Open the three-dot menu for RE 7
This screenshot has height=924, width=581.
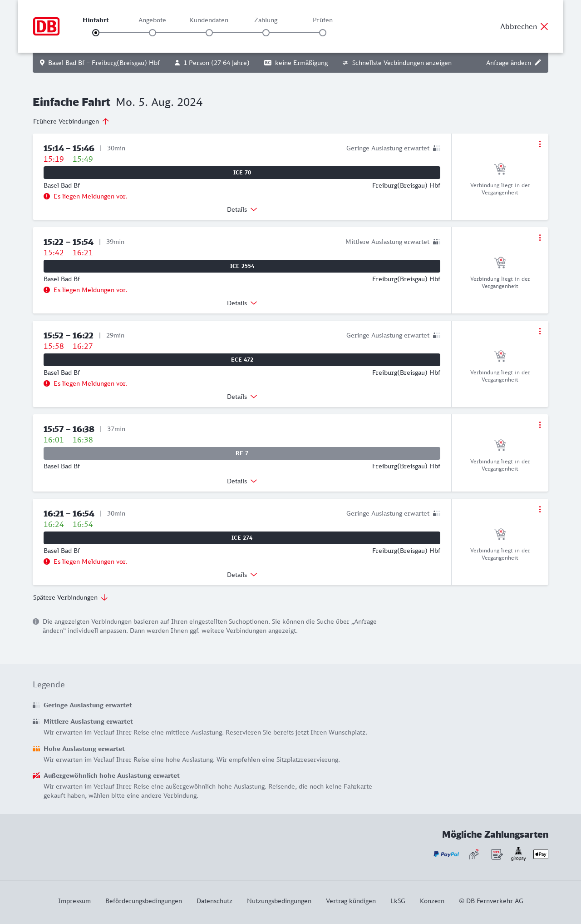pyautogui.click(x=540, y=425)
